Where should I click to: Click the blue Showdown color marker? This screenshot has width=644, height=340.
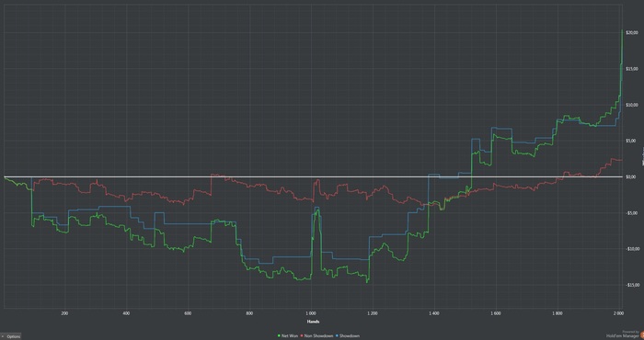point(338,336)
